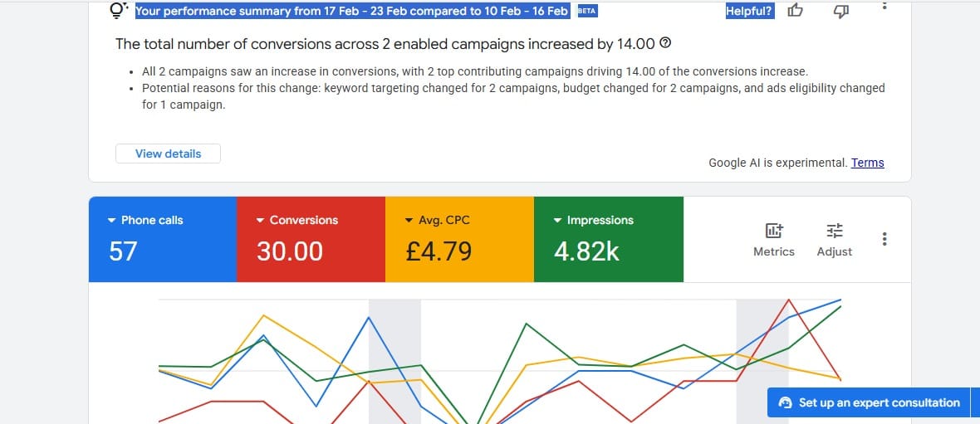Expand the Phone calls metric dropdown
The height and width of the screenshot is (424, 980).
pyautogui.click(x=145, y=221)
